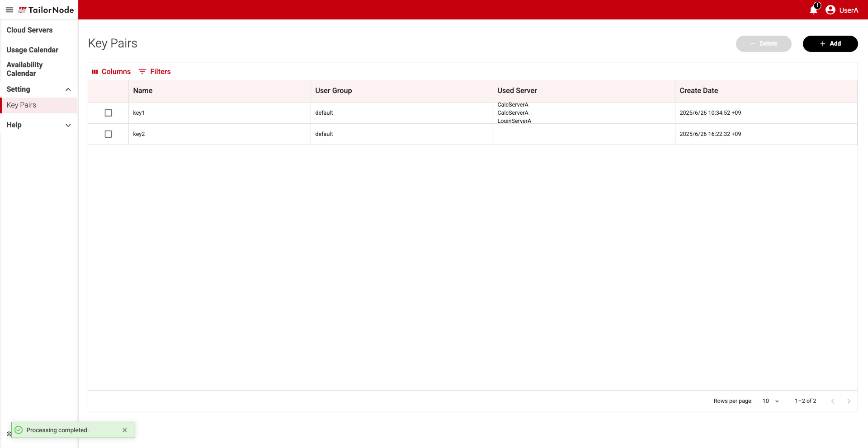
Task: Open the Rows per page dropdown
Action: 771,401
